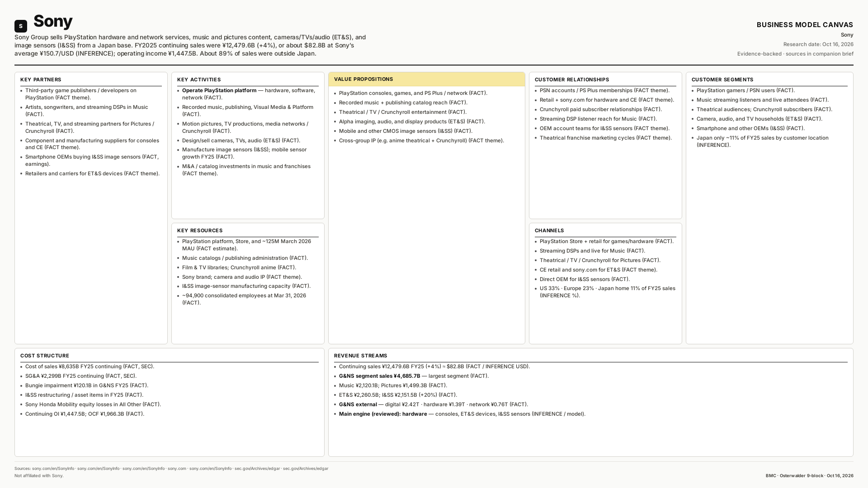Open the plain sony.com source link
The width and height of the screenshot is (868, 488).
[177, 469]
